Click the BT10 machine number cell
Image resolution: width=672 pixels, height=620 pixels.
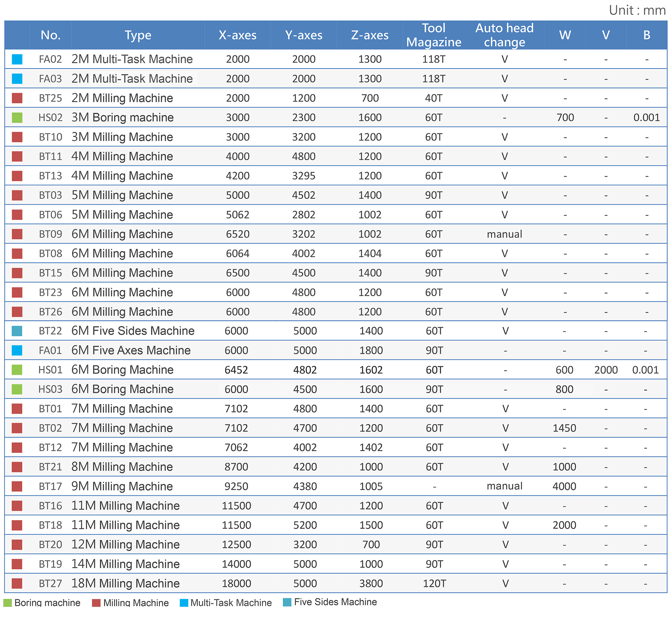point(50,137)
